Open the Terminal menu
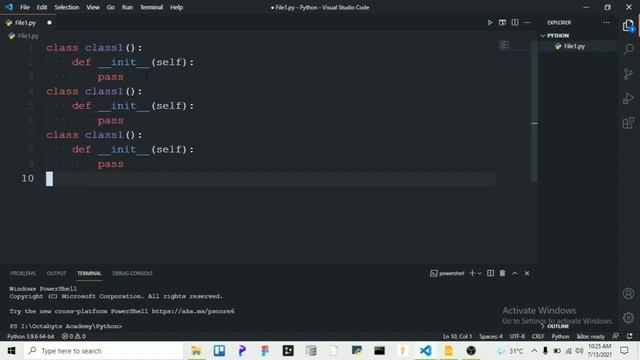640x360 pixels. [x=151, y=7]
